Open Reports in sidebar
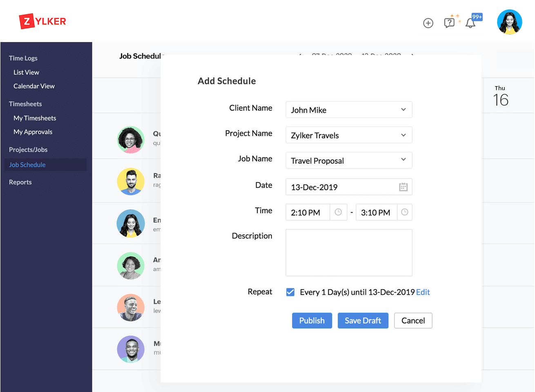This screenshot has width=535, height=392. point(20,182)
